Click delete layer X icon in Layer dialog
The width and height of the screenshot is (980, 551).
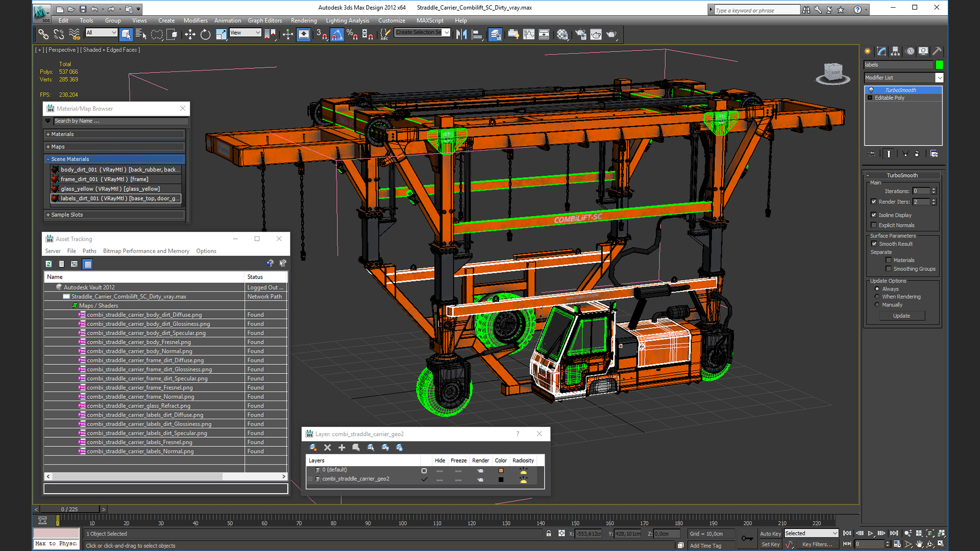pyautogui.click(x=328, y=447)
